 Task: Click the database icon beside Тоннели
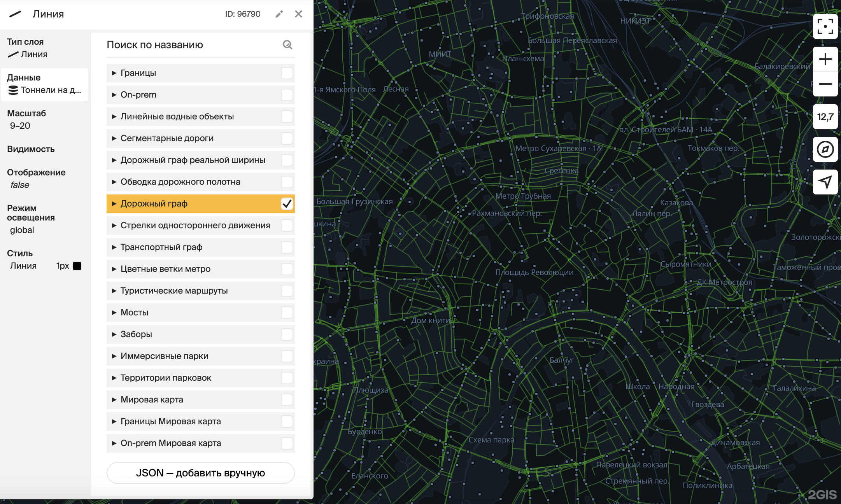[13, 90]
